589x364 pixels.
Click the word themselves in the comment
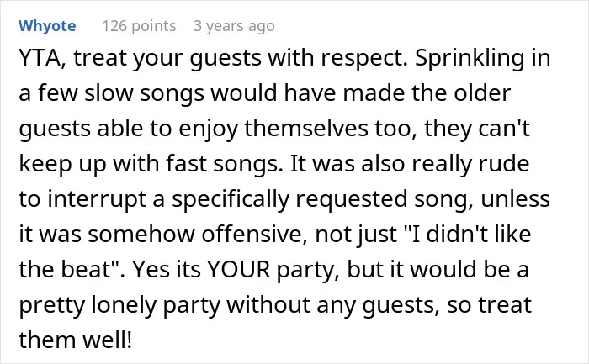coord(306,129)
